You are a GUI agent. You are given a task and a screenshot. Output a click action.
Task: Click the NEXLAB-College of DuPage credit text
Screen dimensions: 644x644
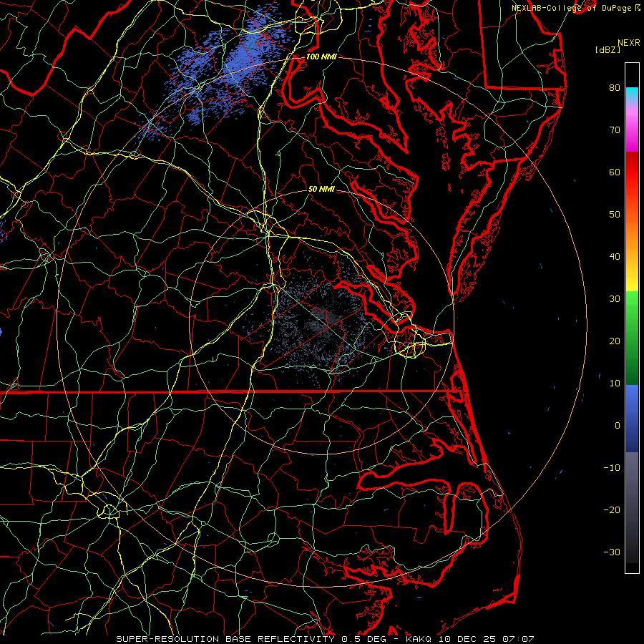click(x=571, y=8)
